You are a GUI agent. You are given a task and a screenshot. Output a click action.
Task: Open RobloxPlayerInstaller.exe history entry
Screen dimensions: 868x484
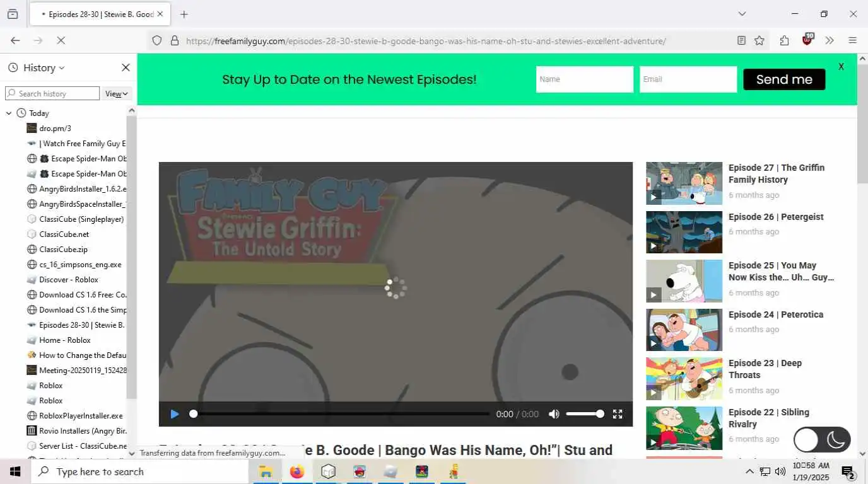click(x=76, y=416)
